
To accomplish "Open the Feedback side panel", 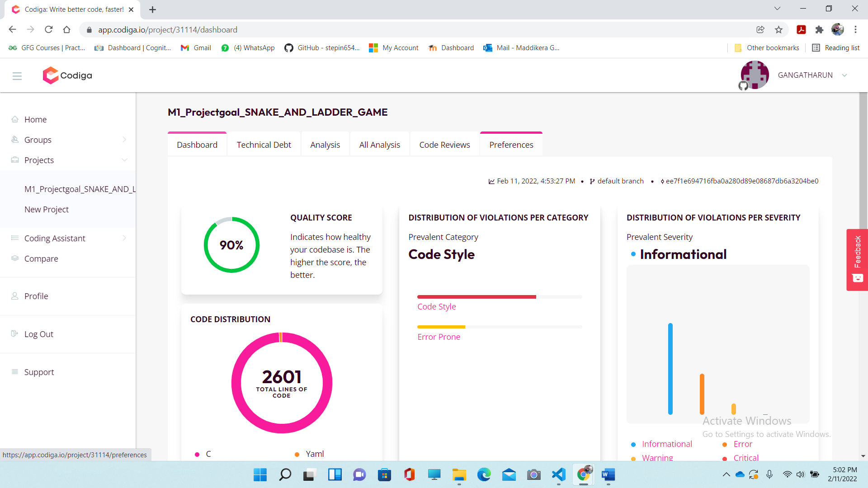I will [857, 260].
